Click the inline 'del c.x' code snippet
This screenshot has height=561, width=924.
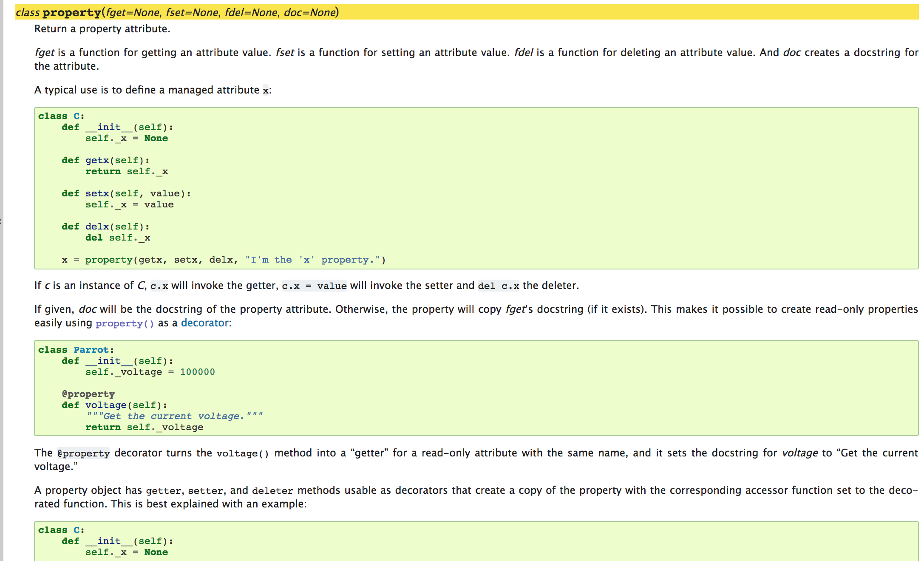coord(499,286)
